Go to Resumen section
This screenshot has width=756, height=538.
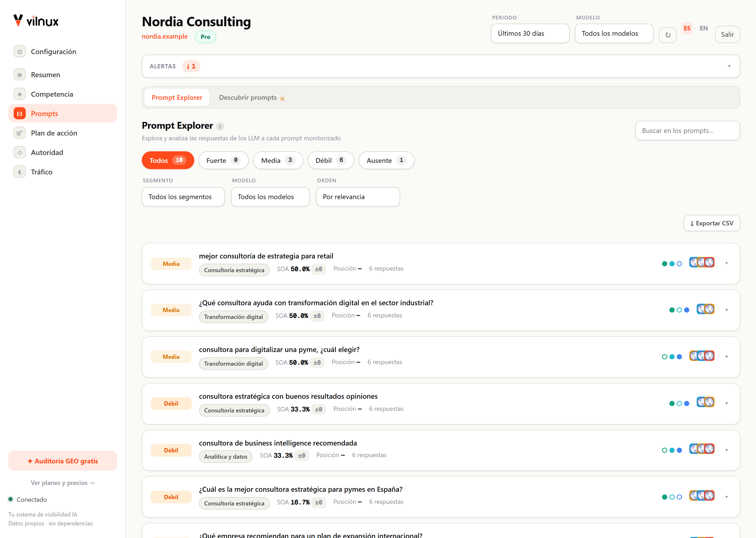[x=62, y=75]
